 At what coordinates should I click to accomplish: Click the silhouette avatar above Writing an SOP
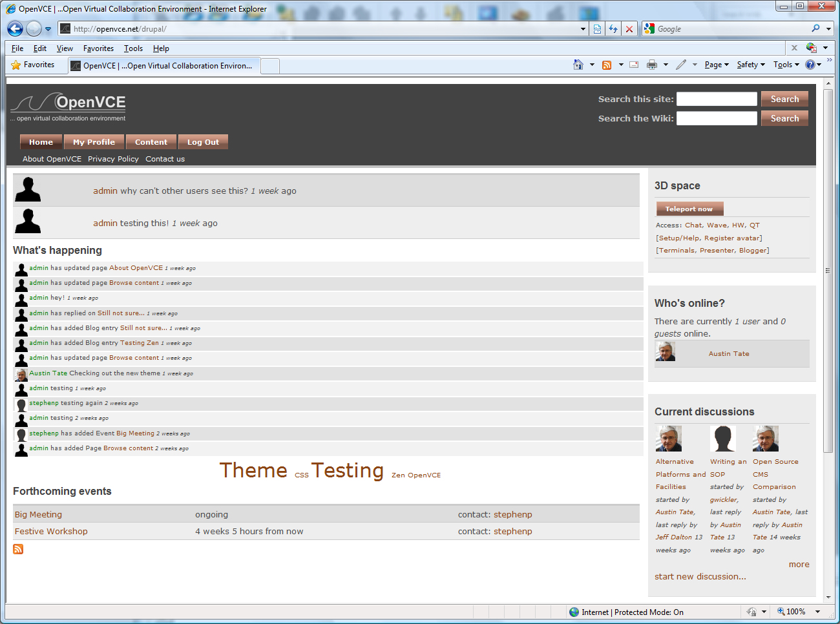[x=723, y=439]
